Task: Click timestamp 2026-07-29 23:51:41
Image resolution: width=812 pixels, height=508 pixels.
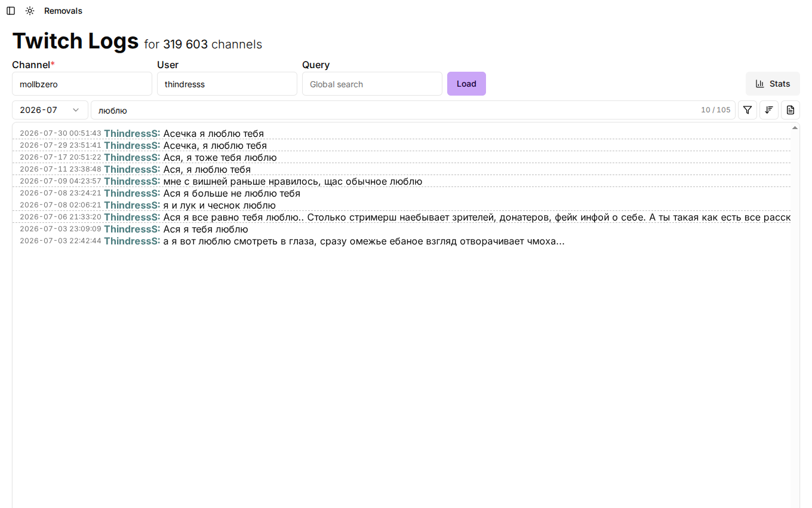Action: 60,145
